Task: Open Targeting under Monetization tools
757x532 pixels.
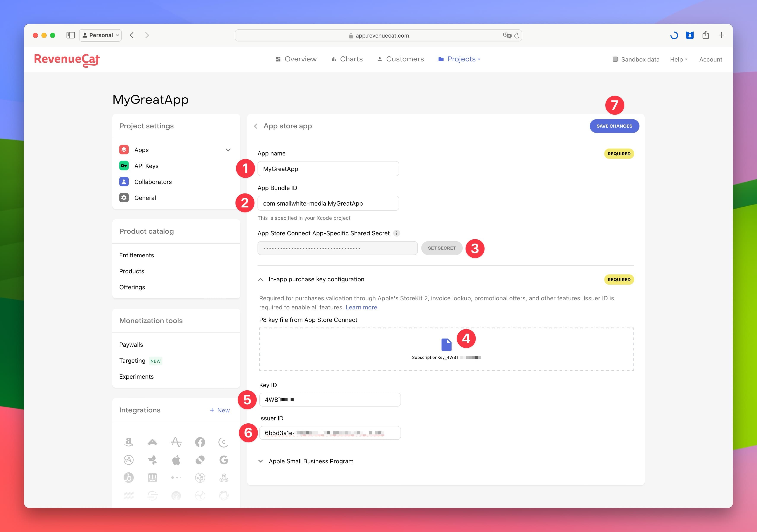Action: [x=132, y=361]
